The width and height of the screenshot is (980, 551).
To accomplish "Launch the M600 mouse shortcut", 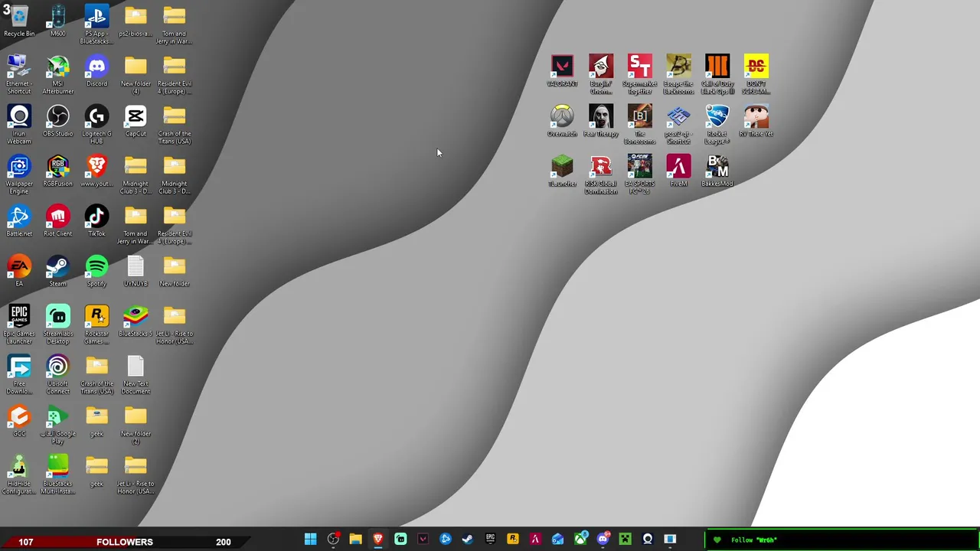I will [x=57, y=21].
